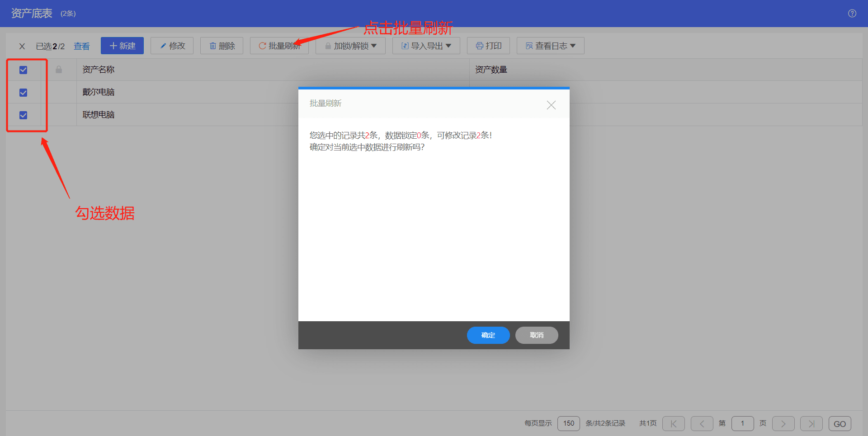Cancel the dialog with 取消

537,335
